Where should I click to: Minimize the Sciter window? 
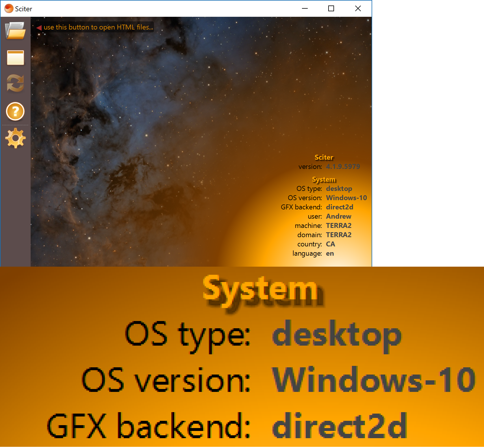[x=305, y=9]
